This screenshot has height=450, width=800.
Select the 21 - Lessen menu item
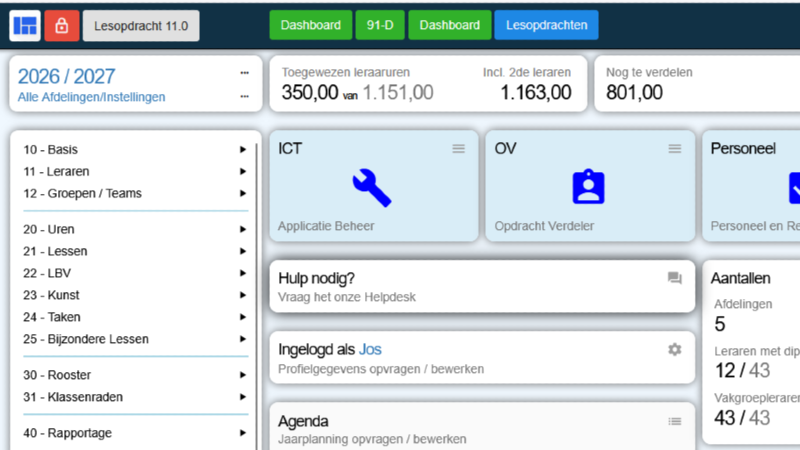click(x=55, y=251)
